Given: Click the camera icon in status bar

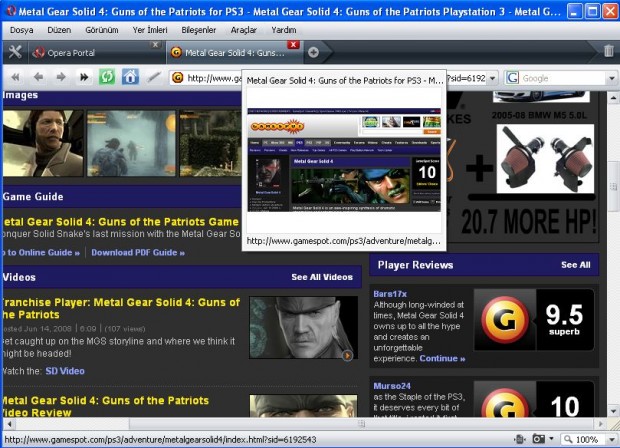Looking at the screenshot, I should point(538,439).
